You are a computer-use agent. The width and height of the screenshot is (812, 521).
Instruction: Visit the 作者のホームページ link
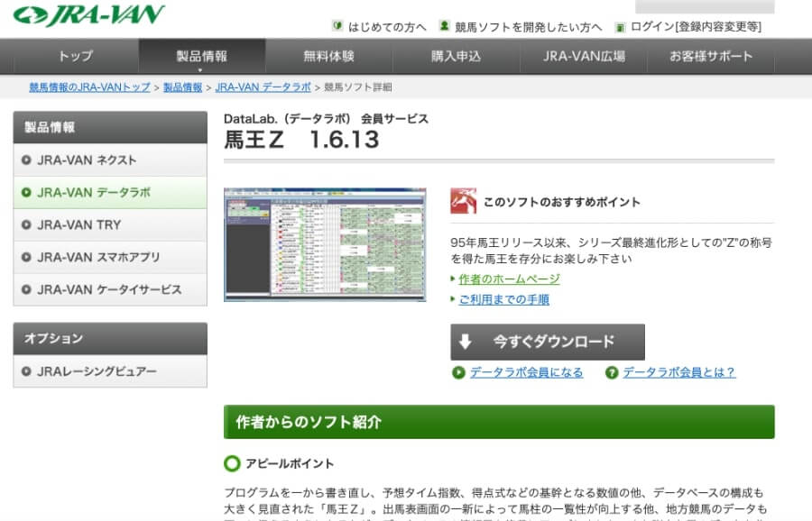pyautogui.click(x=509, y=279)
